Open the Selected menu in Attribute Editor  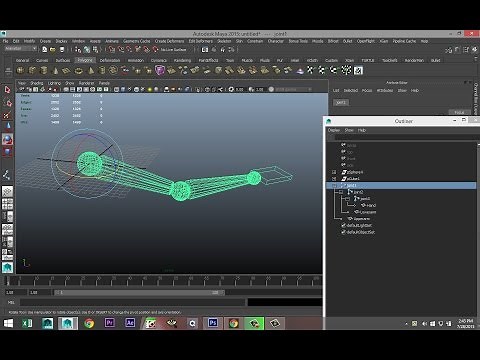click(x=351, y=90)
